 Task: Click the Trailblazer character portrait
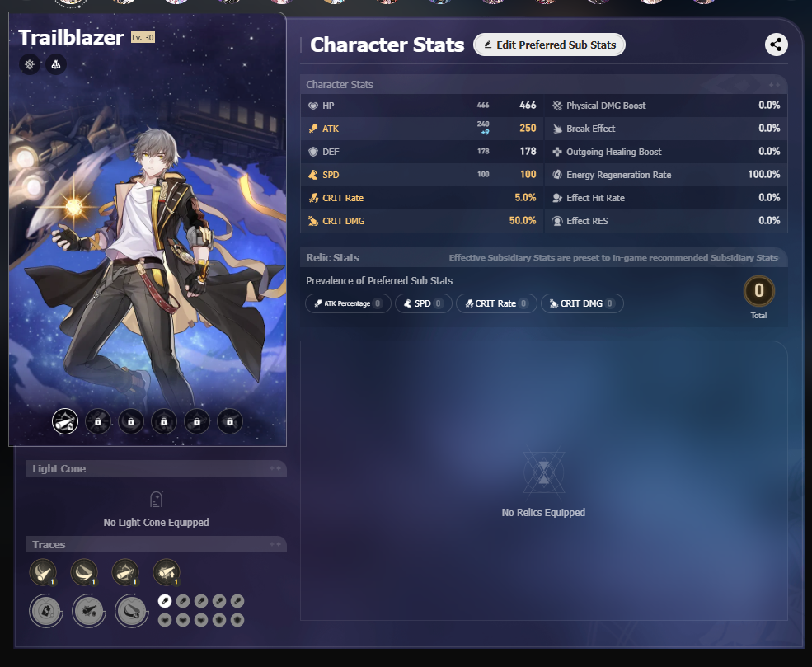pyautogui.click(x=148, y=229)
